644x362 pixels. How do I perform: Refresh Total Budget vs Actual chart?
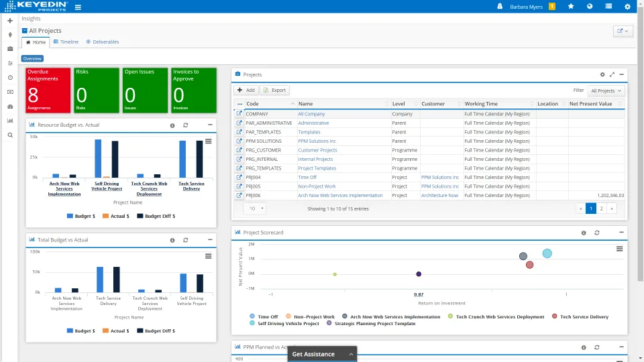[x=186, y=240]
